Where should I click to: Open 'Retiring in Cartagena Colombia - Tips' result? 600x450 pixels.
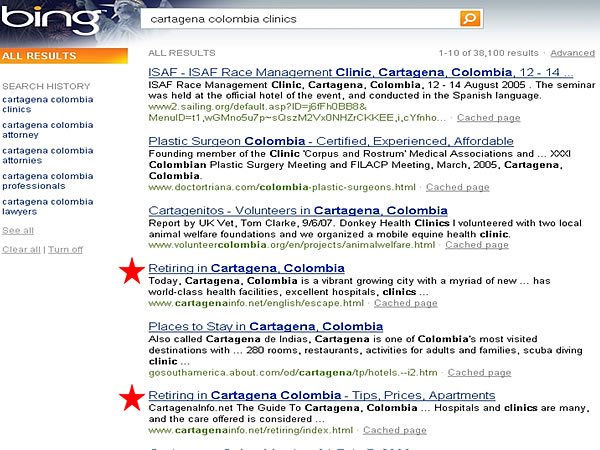point(321,396)
